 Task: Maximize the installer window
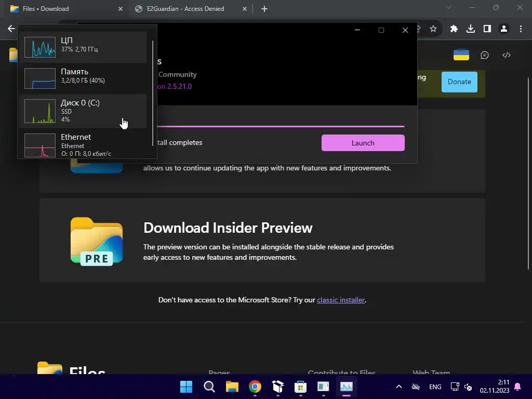pos(381,30)
